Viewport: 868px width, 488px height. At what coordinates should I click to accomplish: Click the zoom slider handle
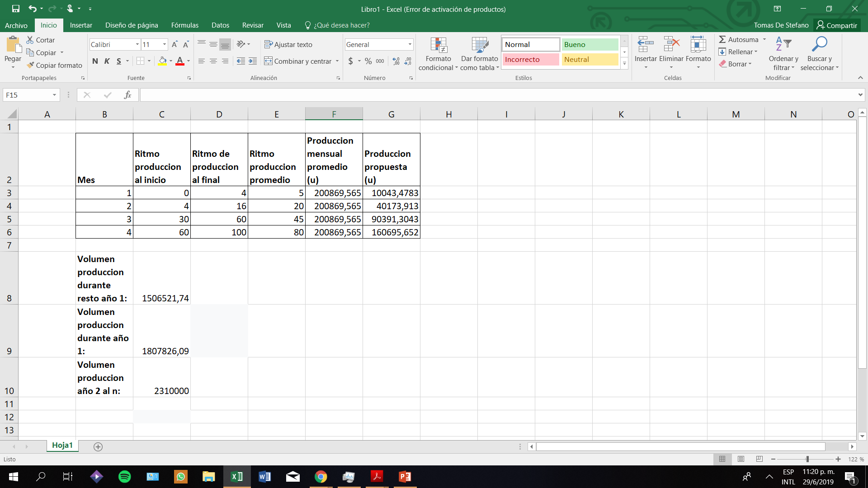tap(807, 459)
